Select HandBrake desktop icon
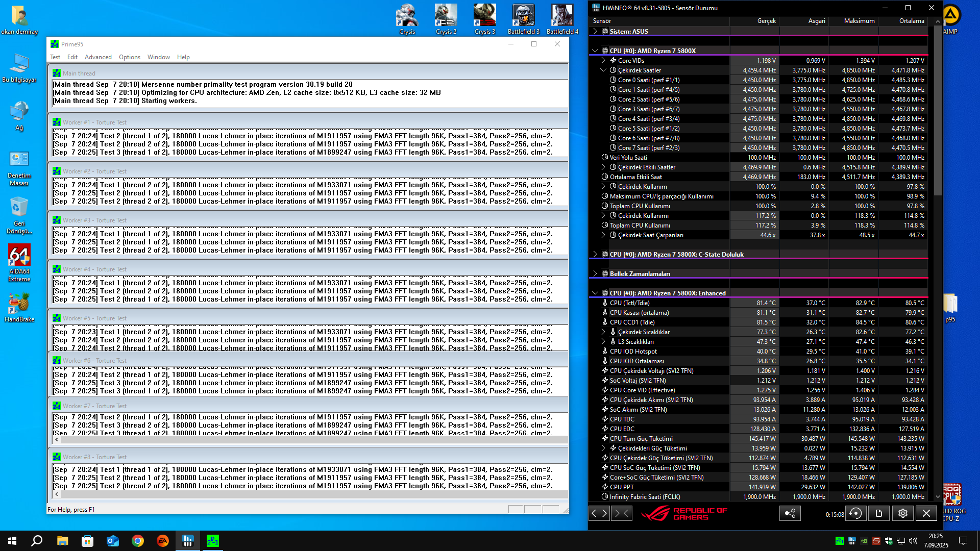 point(19,307)
